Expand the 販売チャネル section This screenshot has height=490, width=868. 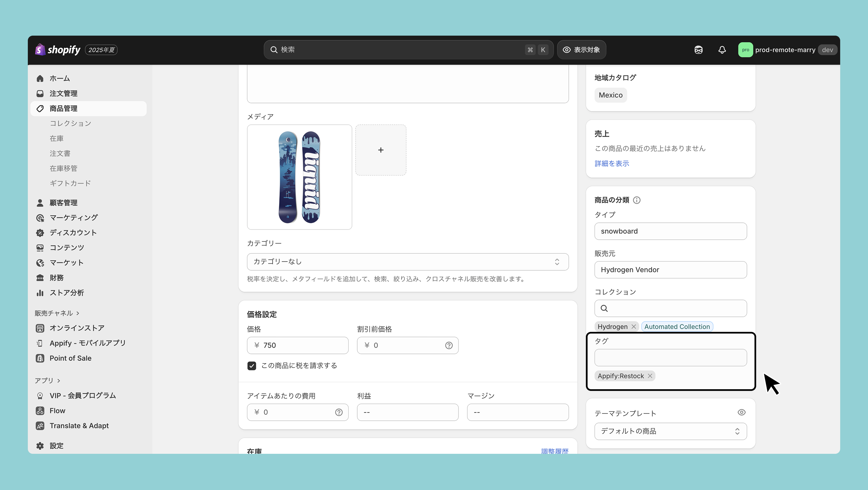(x=57, y=313)
